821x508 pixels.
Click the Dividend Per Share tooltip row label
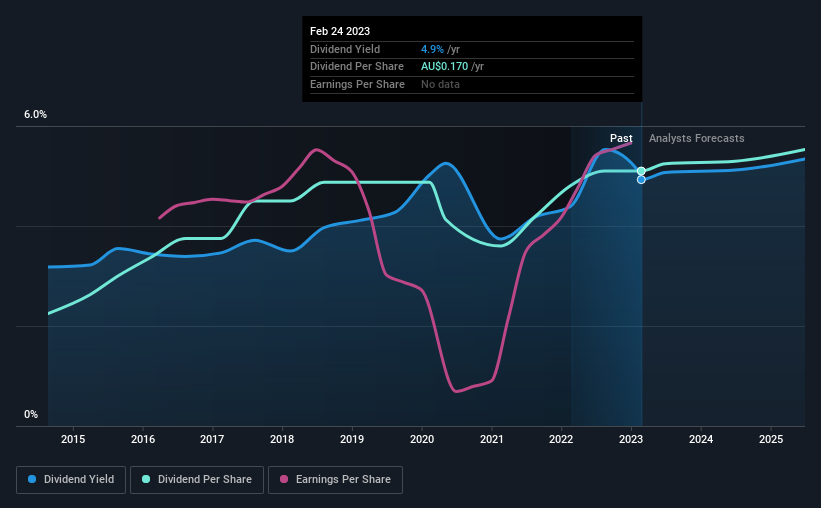click(x=357, y=67)
